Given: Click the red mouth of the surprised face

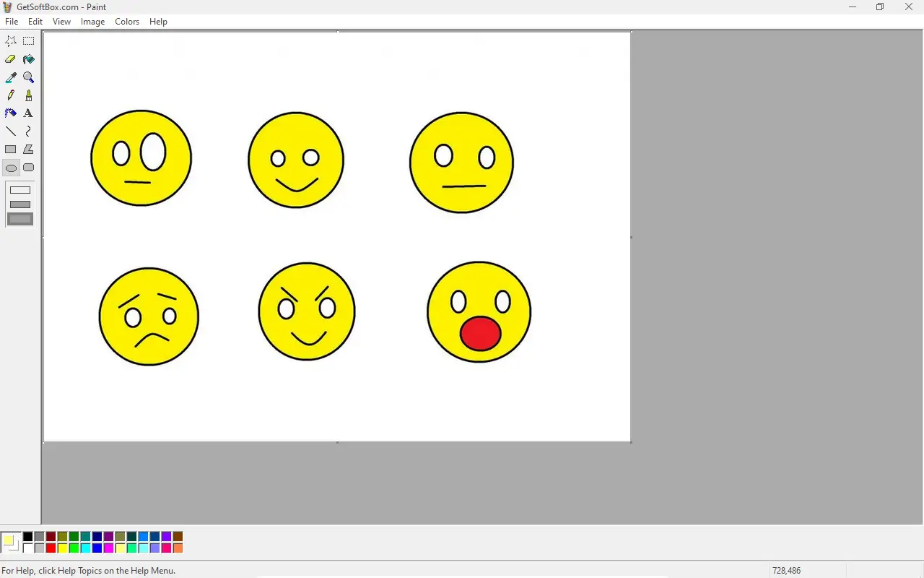Looking at the screenshot, I should tap(480, 334).
